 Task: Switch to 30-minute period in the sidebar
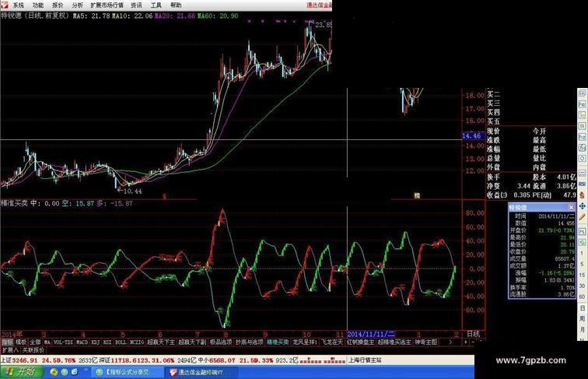tap(582, 286)
